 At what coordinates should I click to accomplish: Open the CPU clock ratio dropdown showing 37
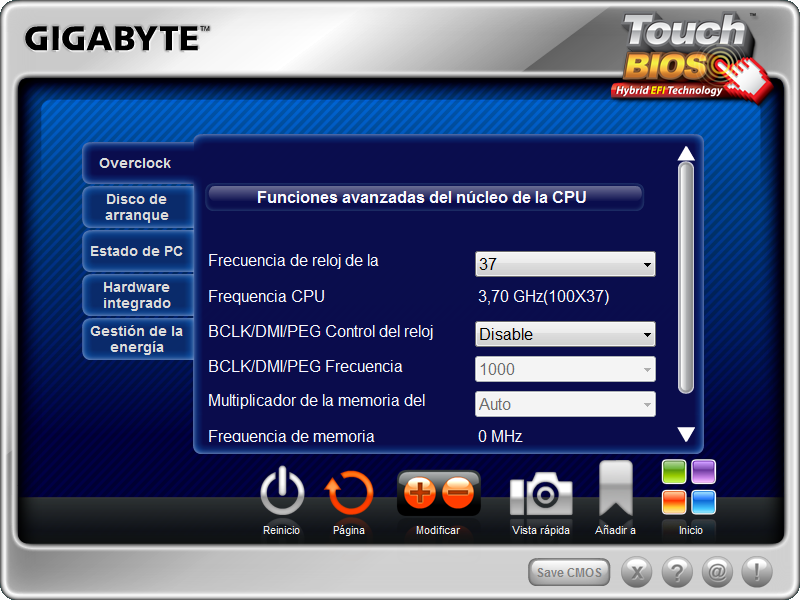tap(565, 265)
